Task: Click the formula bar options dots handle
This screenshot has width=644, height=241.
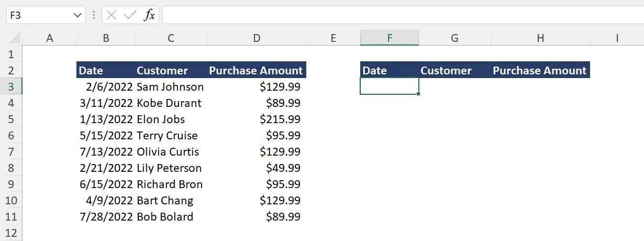Action: (94, 15)
